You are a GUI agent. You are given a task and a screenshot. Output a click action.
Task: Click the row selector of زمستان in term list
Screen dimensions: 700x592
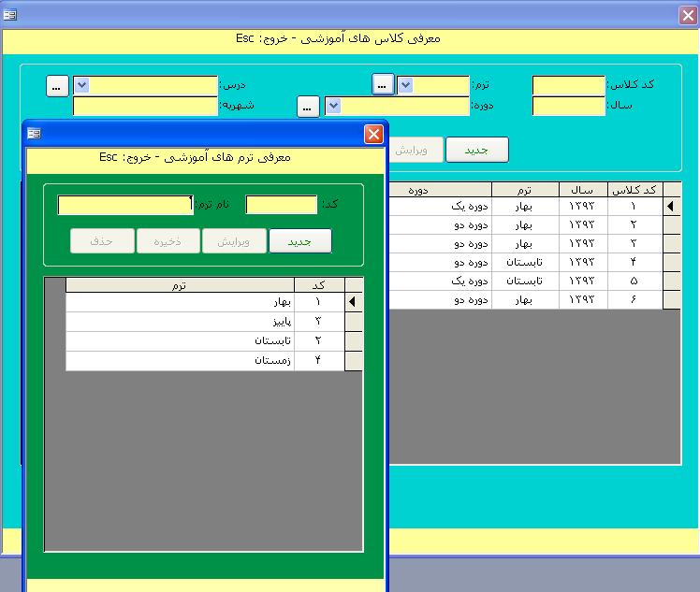point(354,361)
